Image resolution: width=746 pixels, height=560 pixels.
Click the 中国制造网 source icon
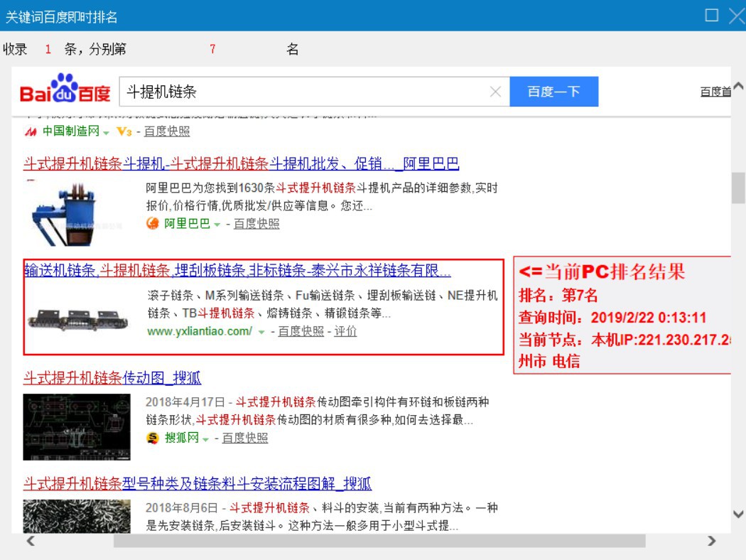(x=31, y=131)
